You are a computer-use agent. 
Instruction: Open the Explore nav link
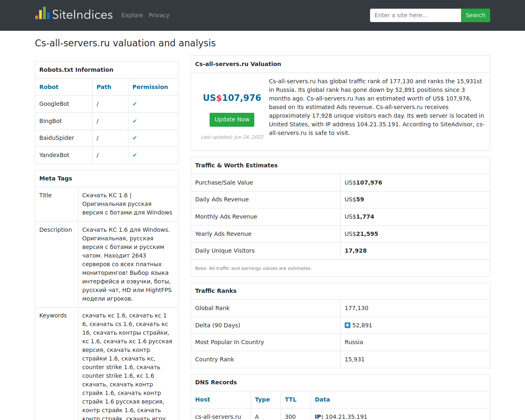click(x=132, y=15)
